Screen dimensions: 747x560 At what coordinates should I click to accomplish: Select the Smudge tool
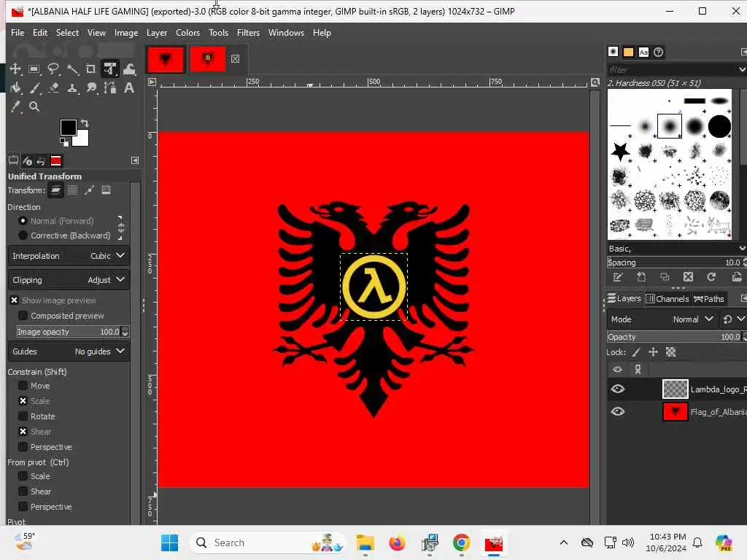[91, 87]
